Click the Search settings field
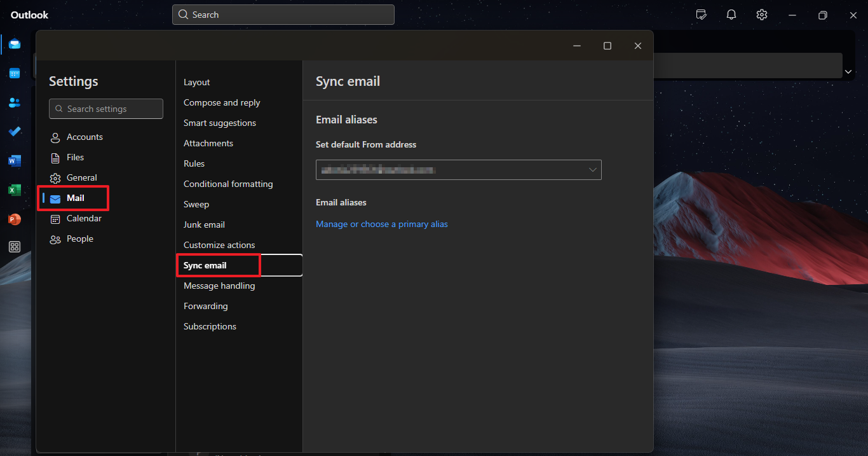Screen dimensions: 868x456 pyautogui.click(x=105, y=108)
